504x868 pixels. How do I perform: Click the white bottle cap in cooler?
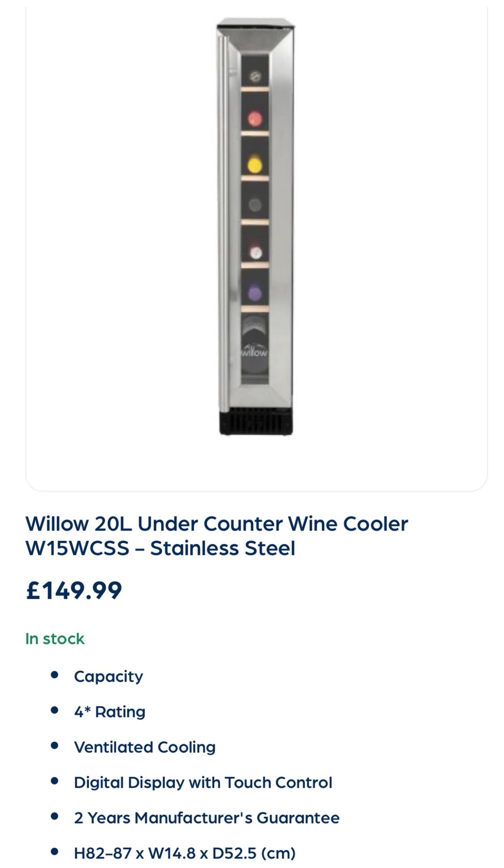click(x=256, y=253)
